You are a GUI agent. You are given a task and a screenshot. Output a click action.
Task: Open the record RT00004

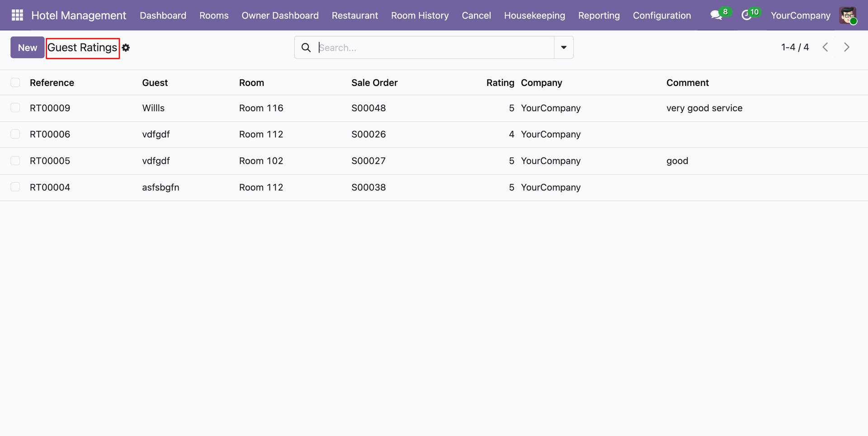coord(50,187)
